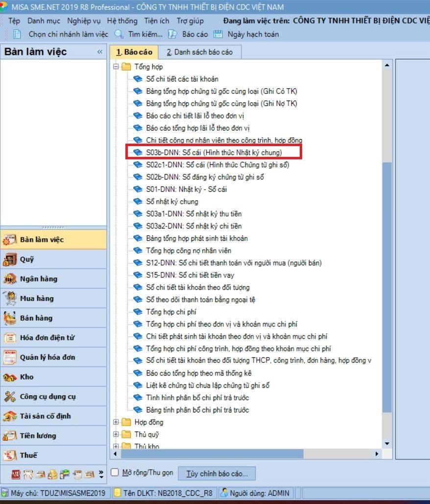
Task: Open the Quản lý hóa đơn module
Action: coord(53,357)
